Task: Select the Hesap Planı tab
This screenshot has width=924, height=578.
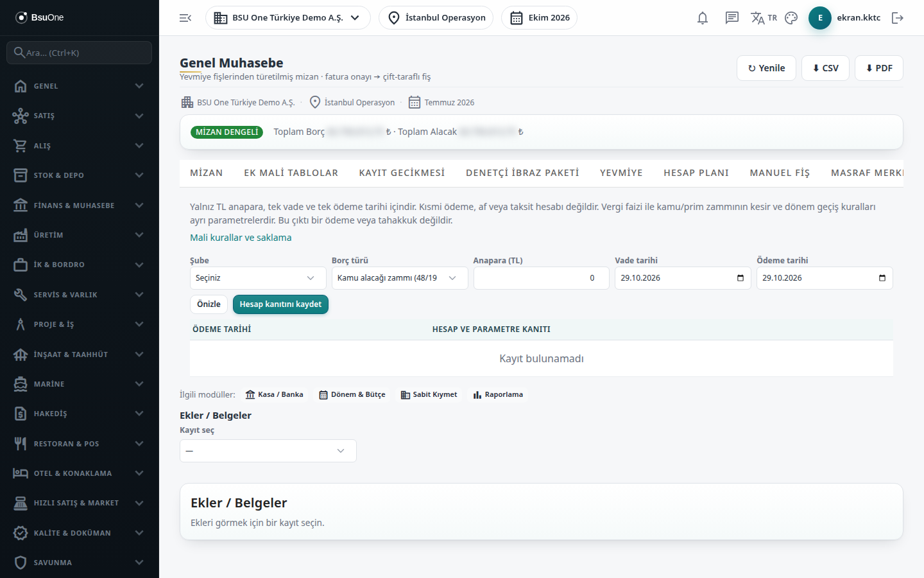Action: click(x=696, y=173)
